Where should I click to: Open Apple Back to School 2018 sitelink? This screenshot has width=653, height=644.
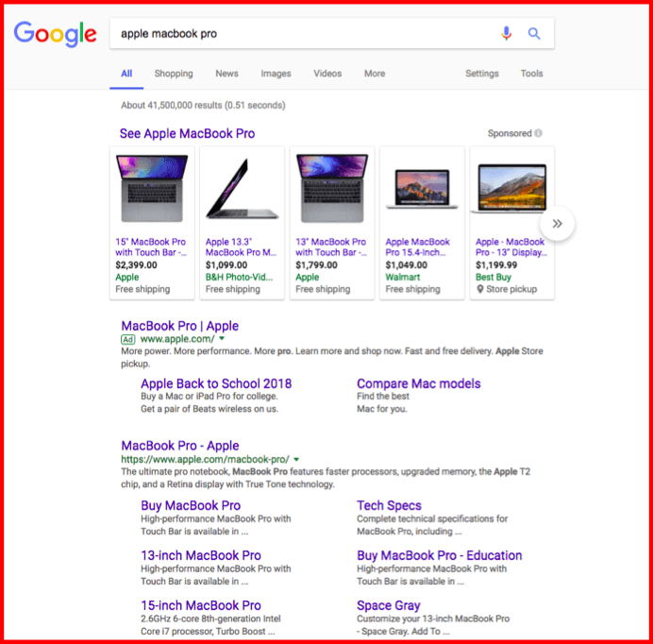216,383
